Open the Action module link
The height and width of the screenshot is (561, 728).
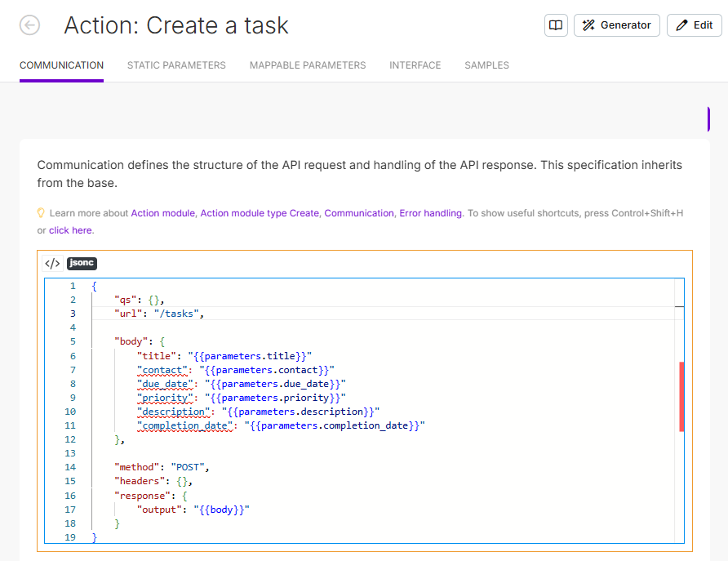tap(162, 213)
